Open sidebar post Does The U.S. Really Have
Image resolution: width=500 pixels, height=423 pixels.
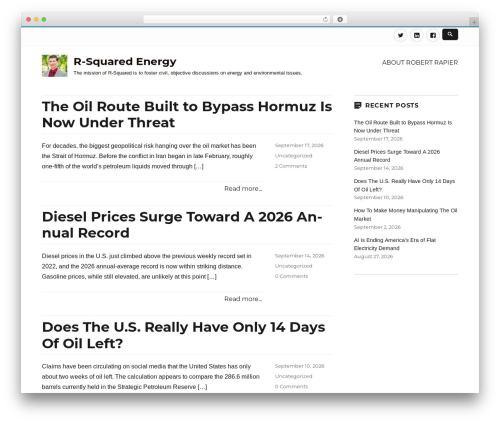(404, 185)
